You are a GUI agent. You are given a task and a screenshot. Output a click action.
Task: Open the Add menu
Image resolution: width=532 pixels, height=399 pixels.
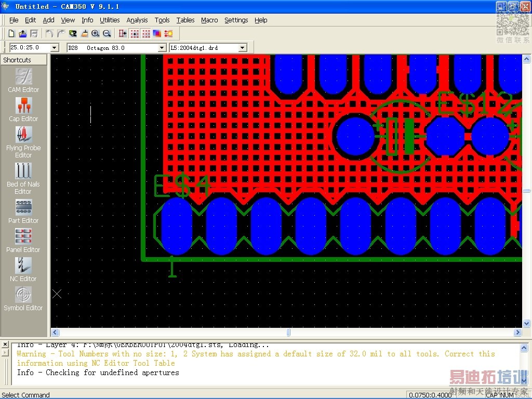(48, 20)
